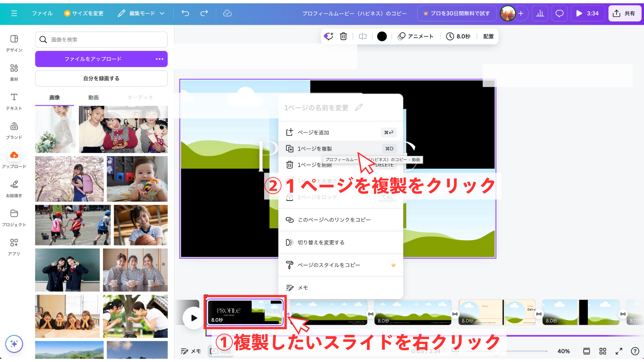Open the grid view icon
Viewport: 644px width, 362px height.
[603, 351]
